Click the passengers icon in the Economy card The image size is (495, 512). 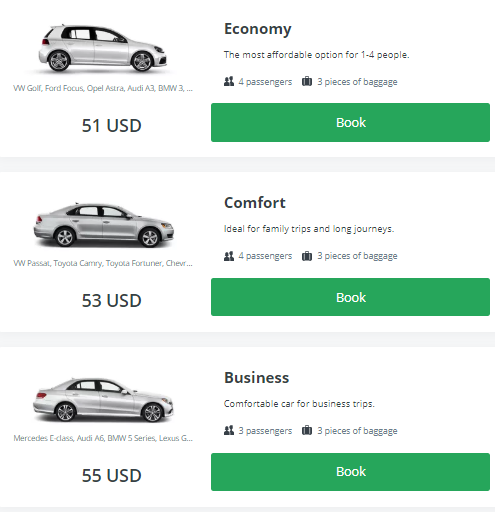click(x=229, y=81)
